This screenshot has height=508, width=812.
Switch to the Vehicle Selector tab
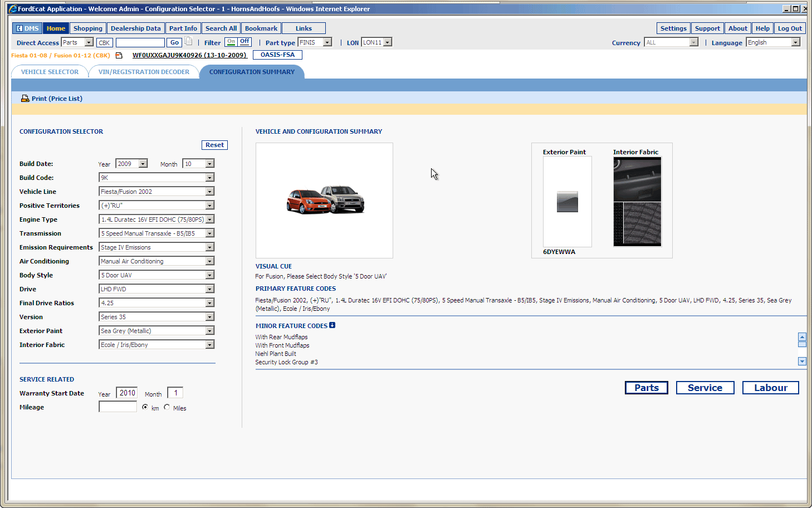point(50,72)
